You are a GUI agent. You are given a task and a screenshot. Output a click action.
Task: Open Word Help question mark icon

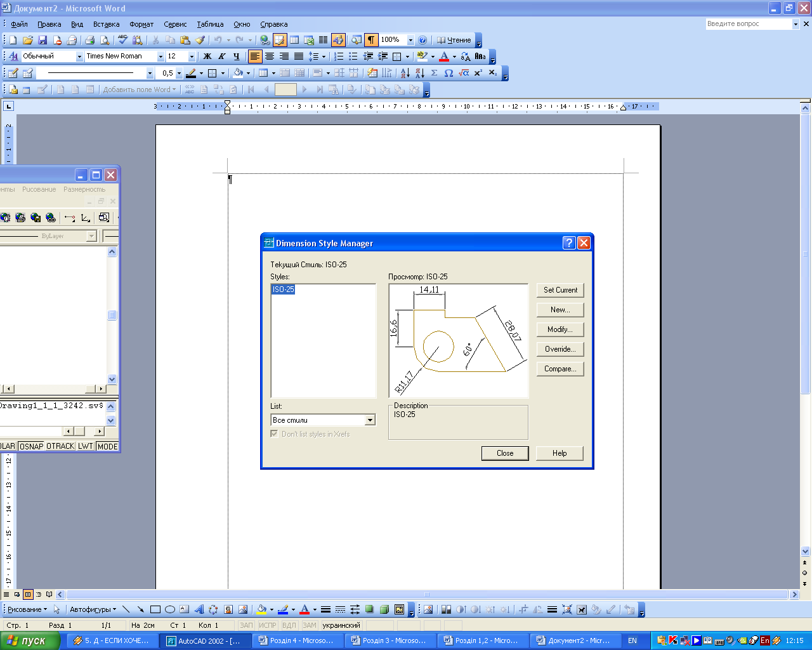[423, 40]
